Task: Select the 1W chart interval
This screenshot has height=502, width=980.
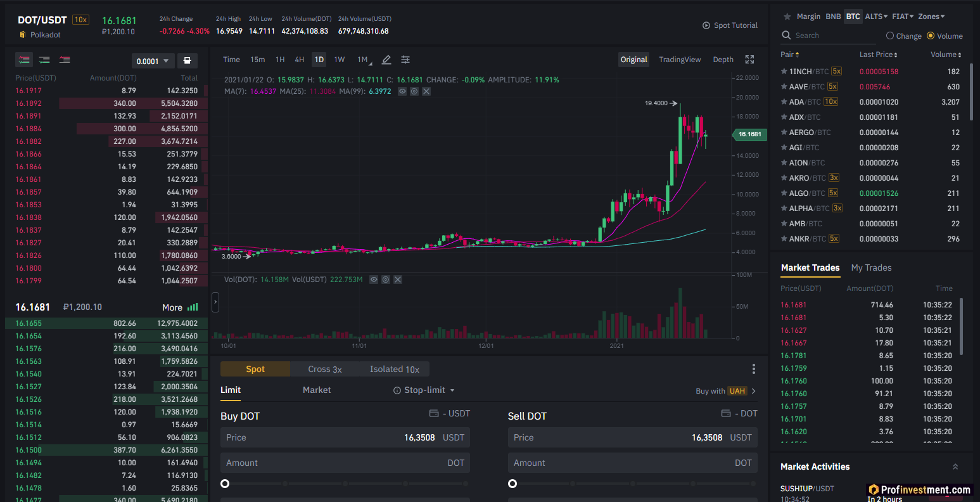Action: click(340, 60)
